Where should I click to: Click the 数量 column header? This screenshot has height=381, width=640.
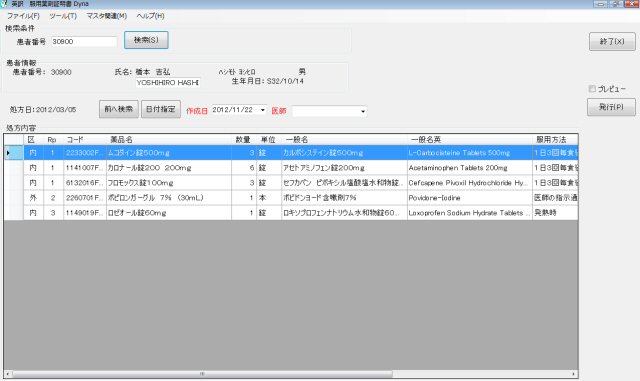(244, 140)
